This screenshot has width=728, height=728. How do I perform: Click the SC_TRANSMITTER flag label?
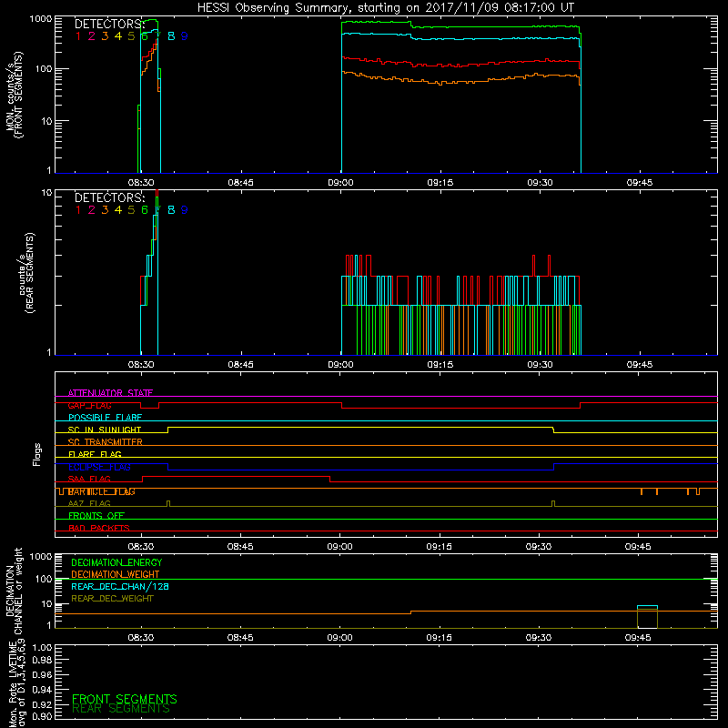(105, 442)
